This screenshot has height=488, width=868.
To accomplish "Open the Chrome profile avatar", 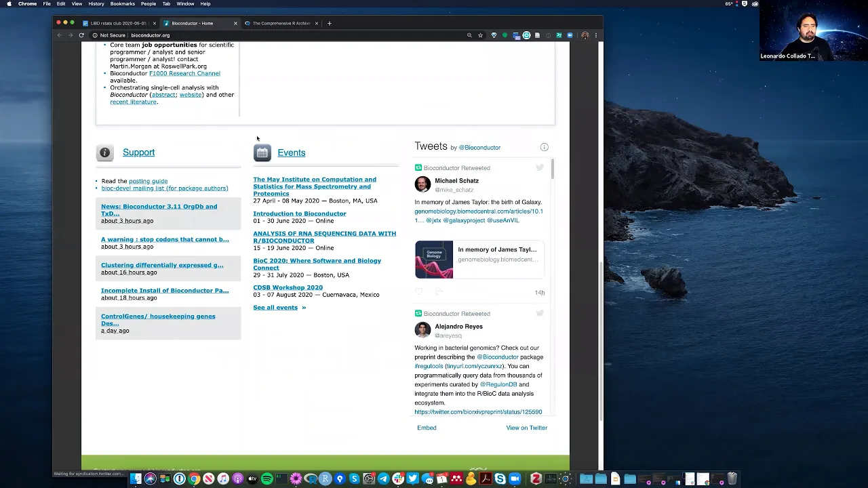I will (585, 35).
